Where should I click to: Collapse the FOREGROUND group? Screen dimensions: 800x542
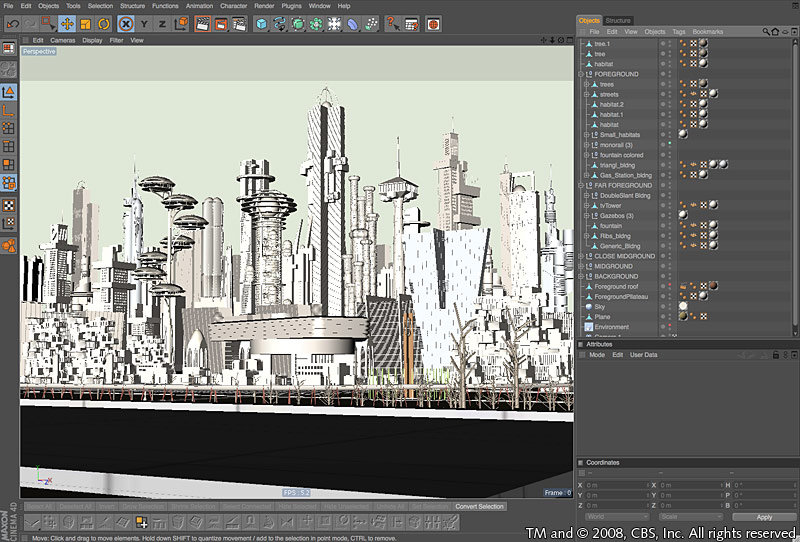(581, 74)
